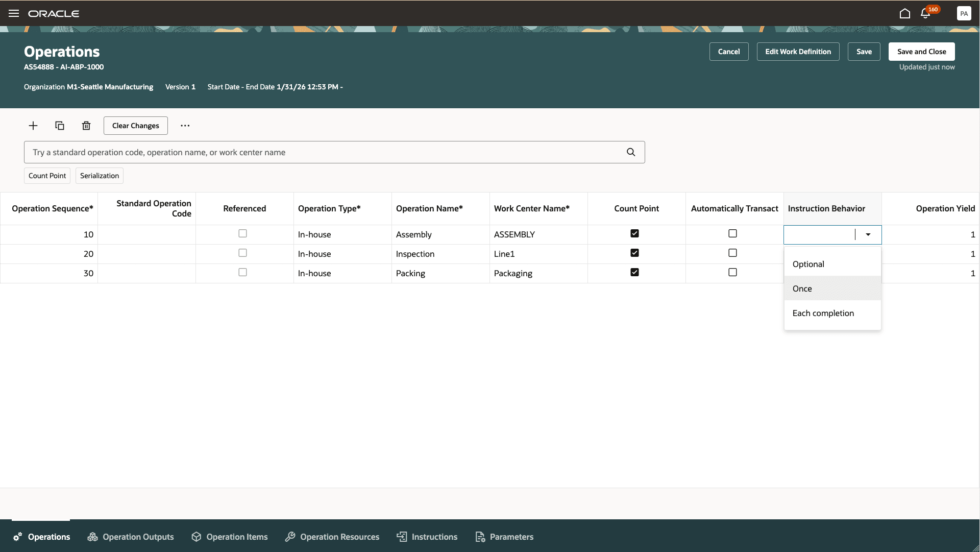Click the duplicate operation icon
Screen dimensions: 980x552
60,126
